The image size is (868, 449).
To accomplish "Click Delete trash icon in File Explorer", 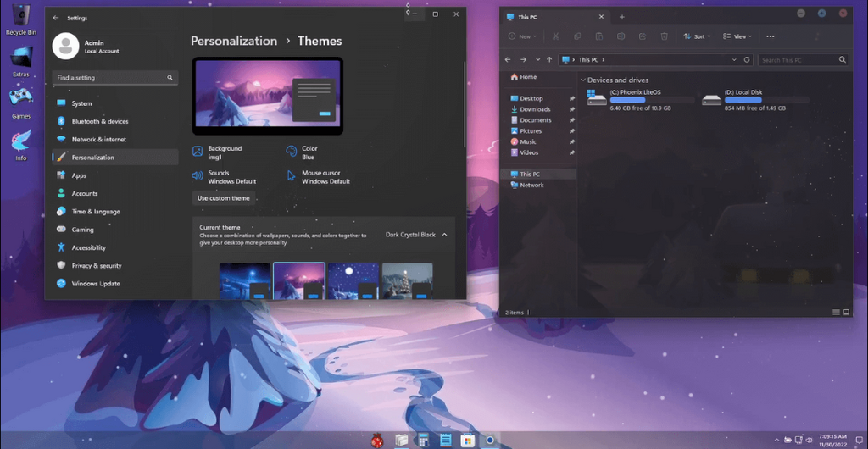I will (x=665, y=36).
